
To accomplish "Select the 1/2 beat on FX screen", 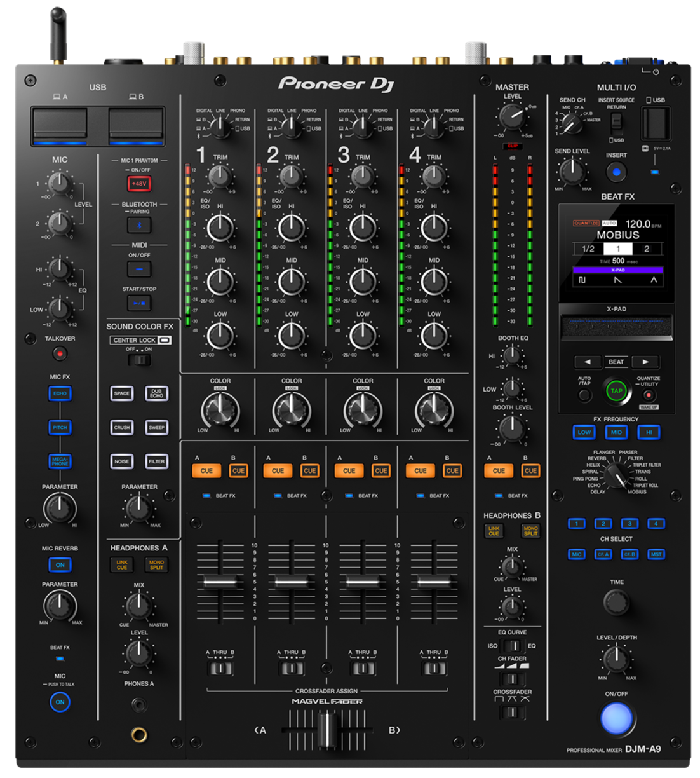I will (x=588, y=249).
